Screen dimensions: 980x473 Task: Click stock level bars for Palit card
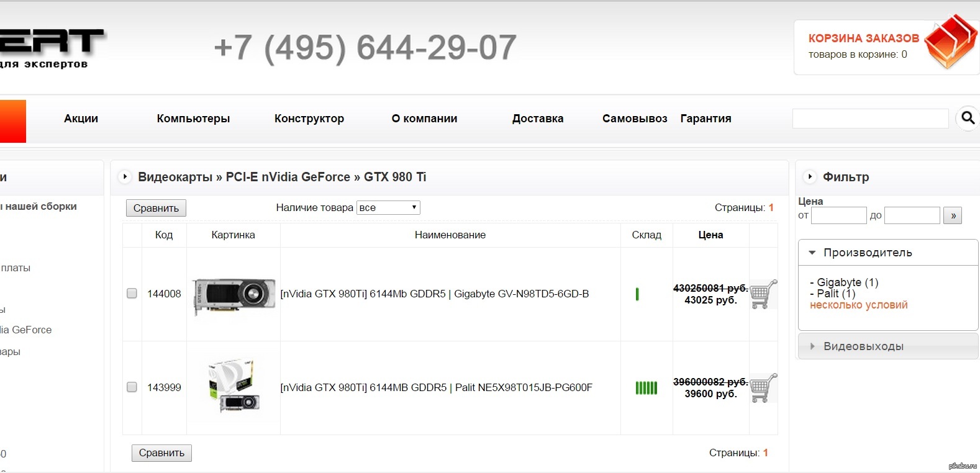pos(646,388)
